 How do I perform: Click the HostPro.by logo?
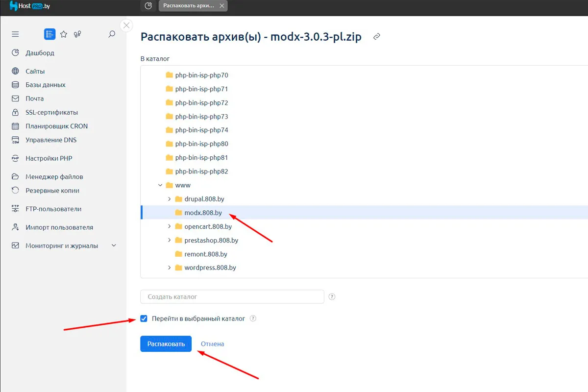tap(30, 7)
